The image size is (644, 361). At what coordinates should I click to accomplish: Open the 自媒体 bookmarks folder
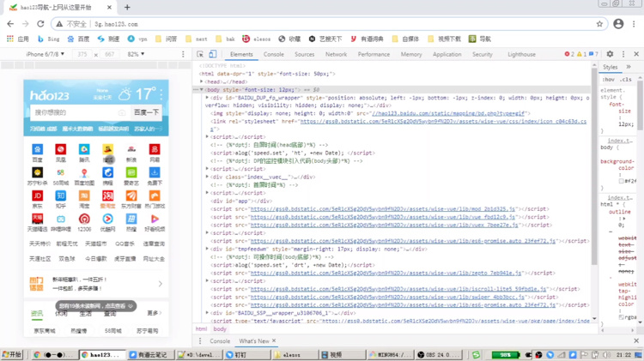[406, 39]
